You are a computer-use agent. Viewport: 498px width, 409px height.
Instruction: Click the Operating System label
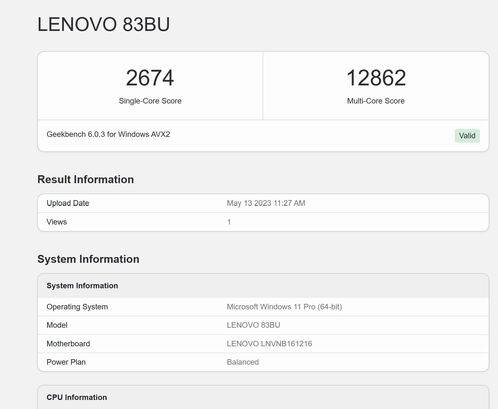tap(77, 307)
